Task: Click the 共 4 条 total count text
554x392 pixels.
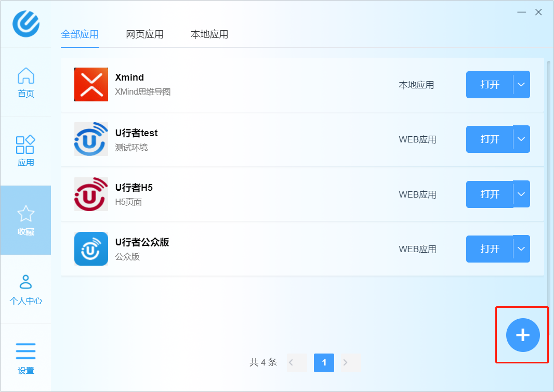Action: tap(263, 362)
